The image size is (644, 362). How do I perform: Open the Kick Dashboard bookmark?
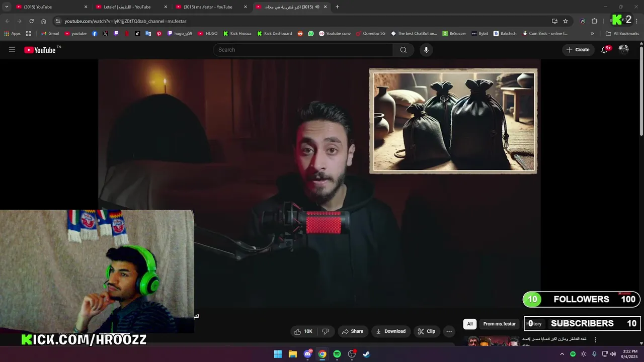coord(274,34)
